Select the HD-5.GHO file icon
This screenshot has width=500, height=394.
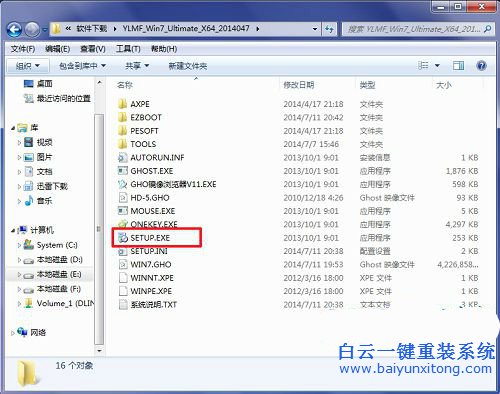[123, 197]
